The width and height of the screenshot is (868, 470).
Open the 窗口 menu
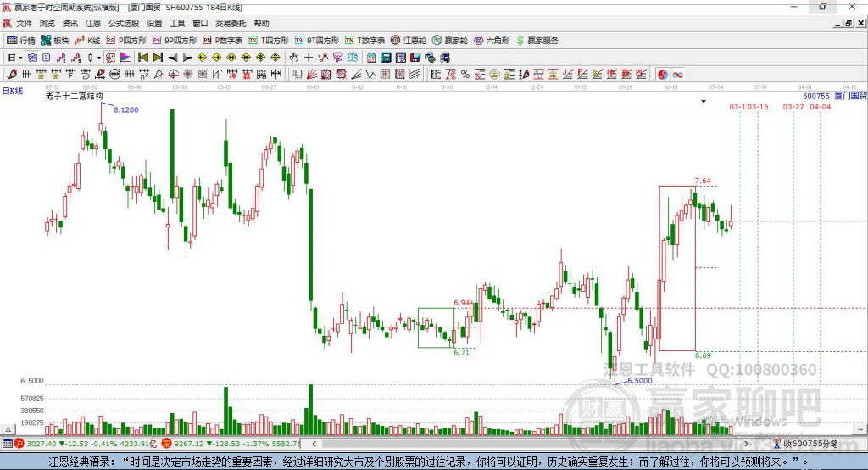tap(200, 23)
